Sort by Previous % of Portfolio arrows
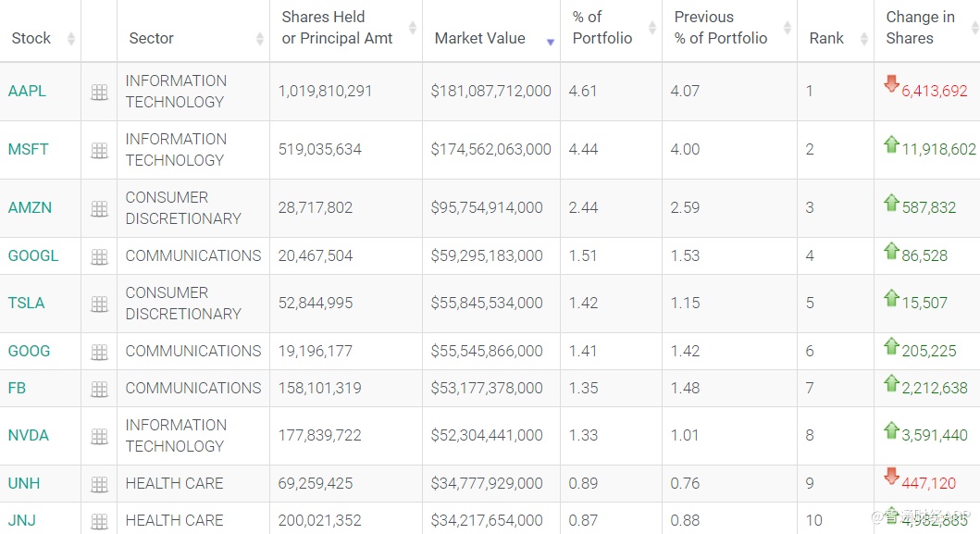The height and width of the screenshot is (534, 980). 788,27
